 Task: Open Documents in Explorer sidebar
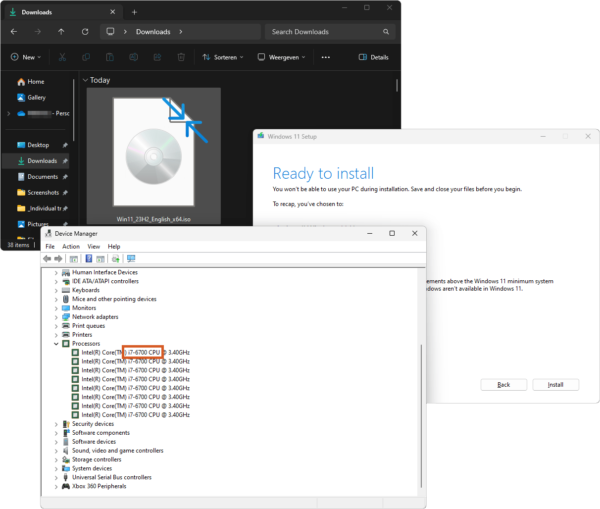click(x=38, y=177)
